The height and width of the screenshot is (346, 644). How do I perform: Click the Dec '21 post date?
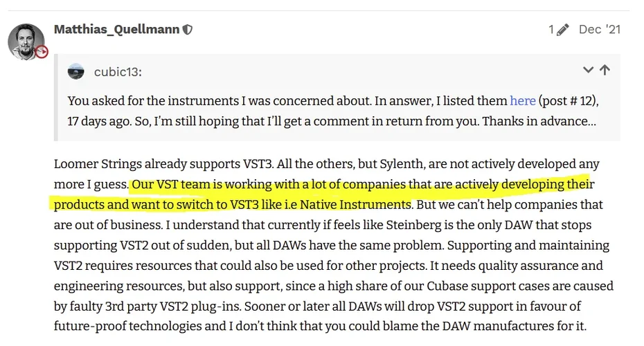(x=600, y=30)
